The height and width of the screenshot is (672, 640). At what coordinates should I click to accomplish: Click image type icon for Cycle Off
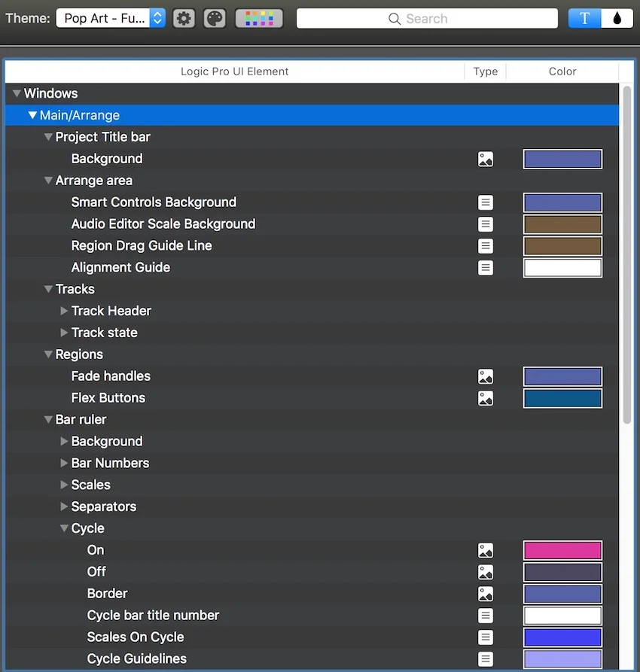[x=485, y=573]
